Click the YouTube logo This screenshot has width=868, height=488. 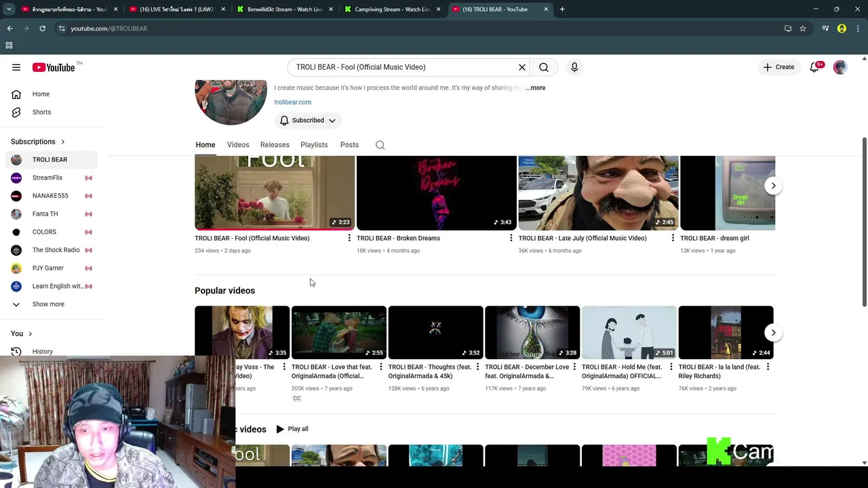54,67
